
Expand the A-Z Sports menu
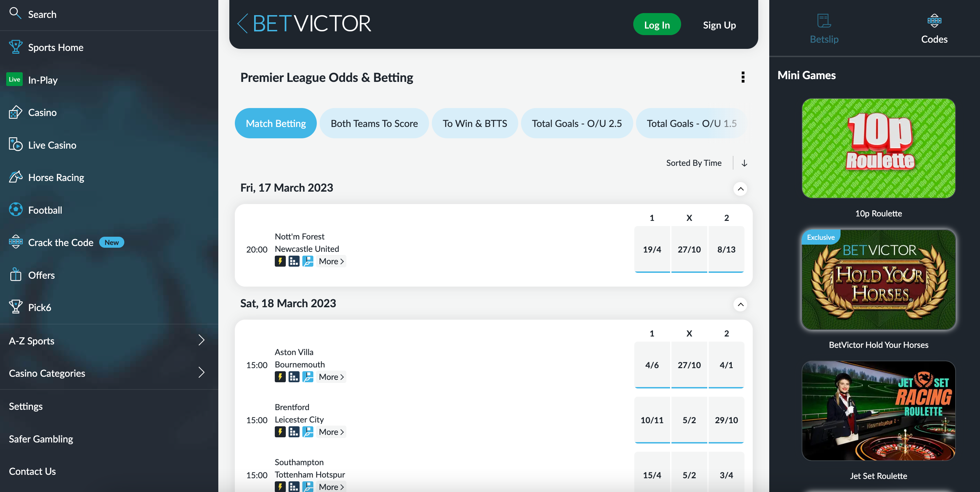pyautogui.click(x=201, y=340)
